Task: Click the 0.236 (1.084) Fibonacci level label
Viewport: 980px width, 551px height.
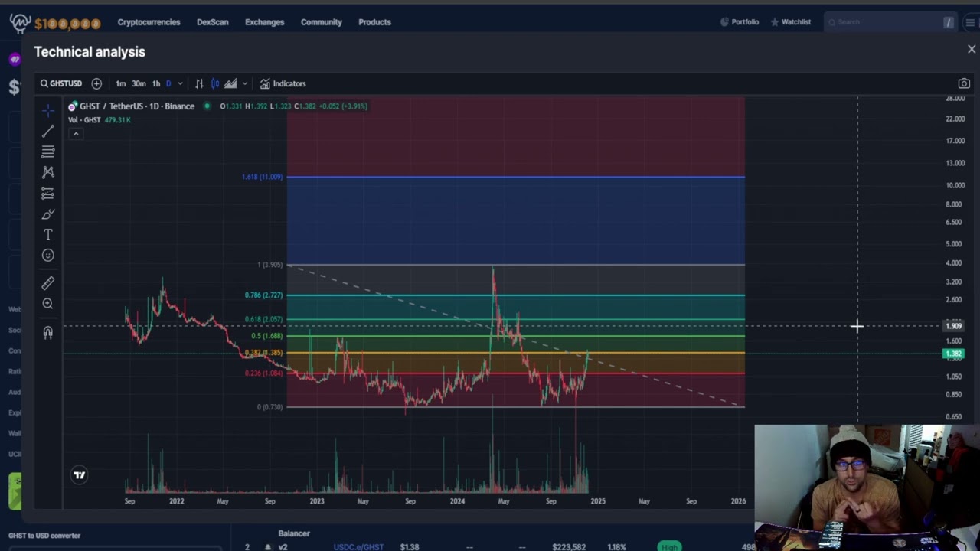Action: (263, 373)
